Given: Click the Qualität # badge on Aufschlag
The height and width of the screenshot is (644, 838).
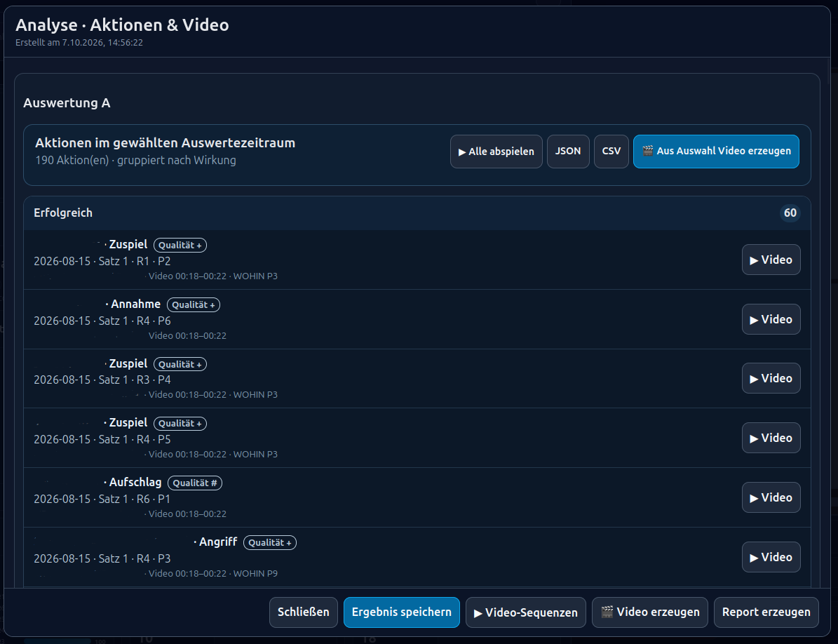Looking at the screenshot, I should (x=194, y=483).
